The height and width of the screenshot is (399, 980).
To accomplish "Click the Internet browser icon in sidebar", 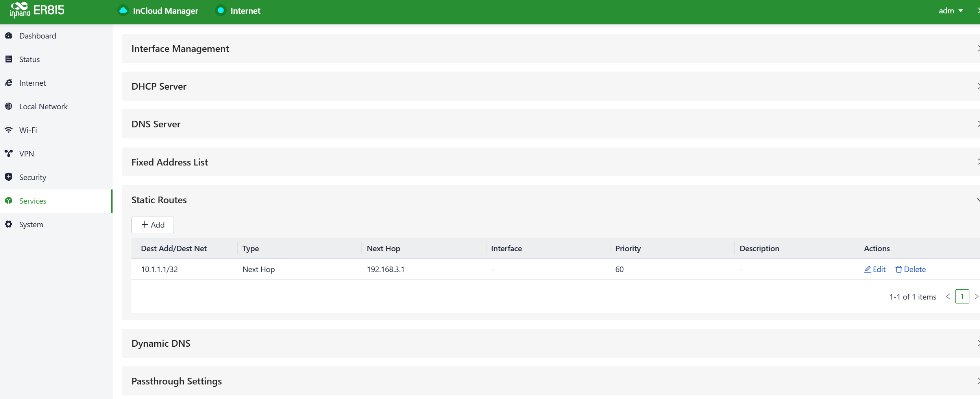I will pos(9,83).
